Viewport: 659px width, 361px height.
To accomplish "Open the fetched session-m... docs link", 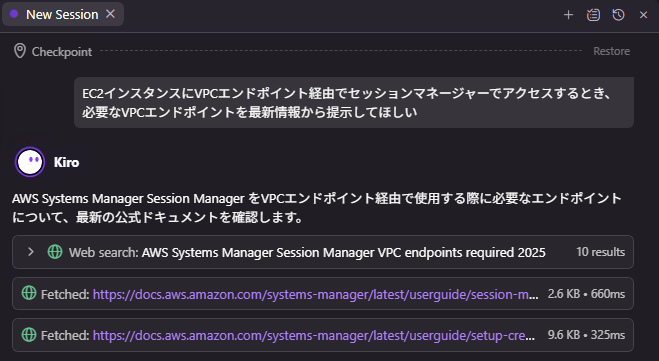I will [315, 294].
